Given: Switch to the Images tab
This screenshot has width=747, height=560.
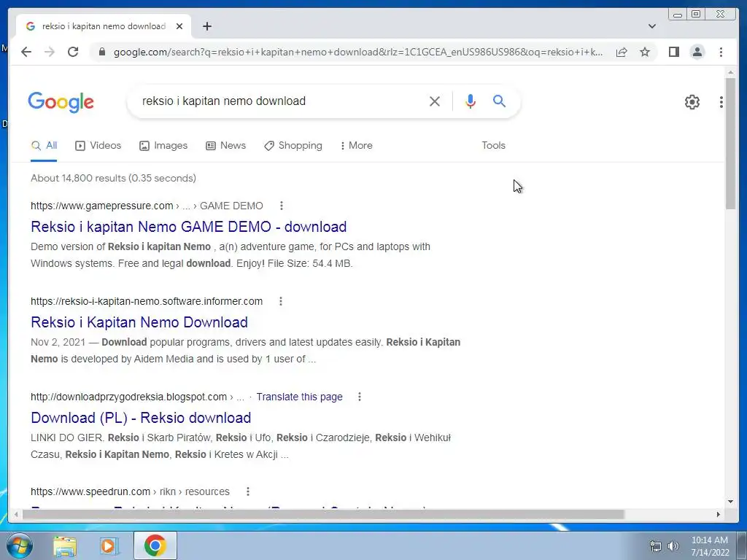Looking at the screenshot, I should (163, 146).
